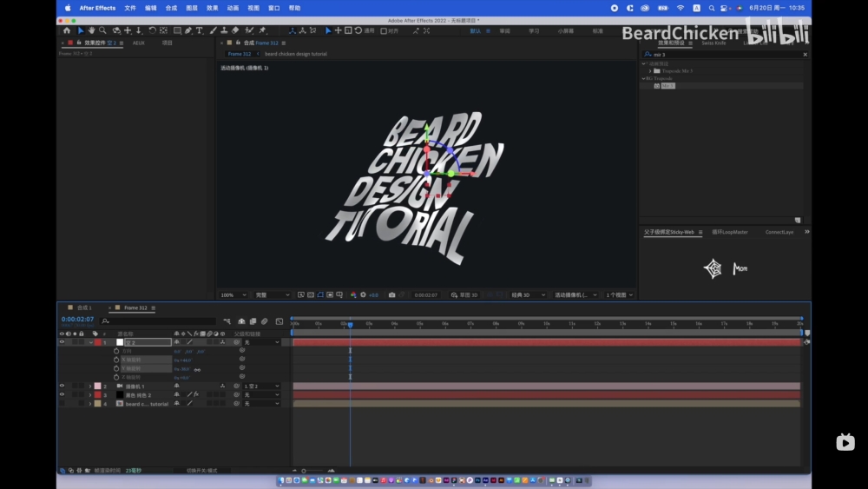Toggle stopwatch for 方向 property
868x489 pixels.
coord(116,351)
